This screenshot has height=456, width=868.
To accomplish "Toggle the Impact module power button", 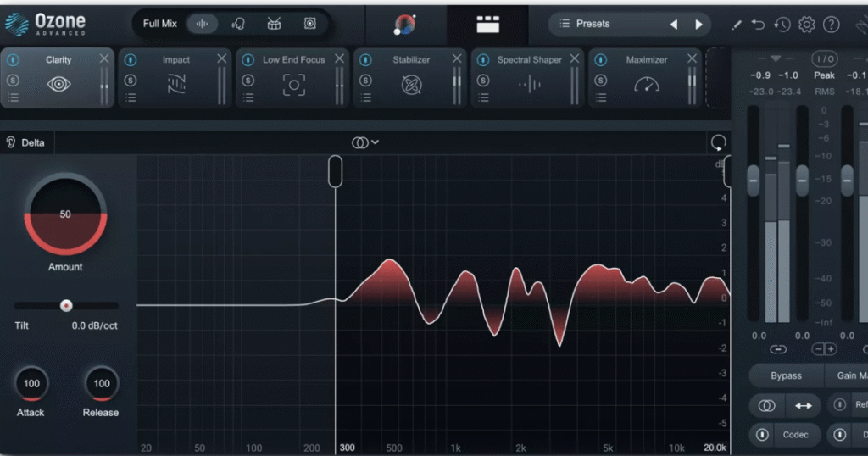I will 130,59.
